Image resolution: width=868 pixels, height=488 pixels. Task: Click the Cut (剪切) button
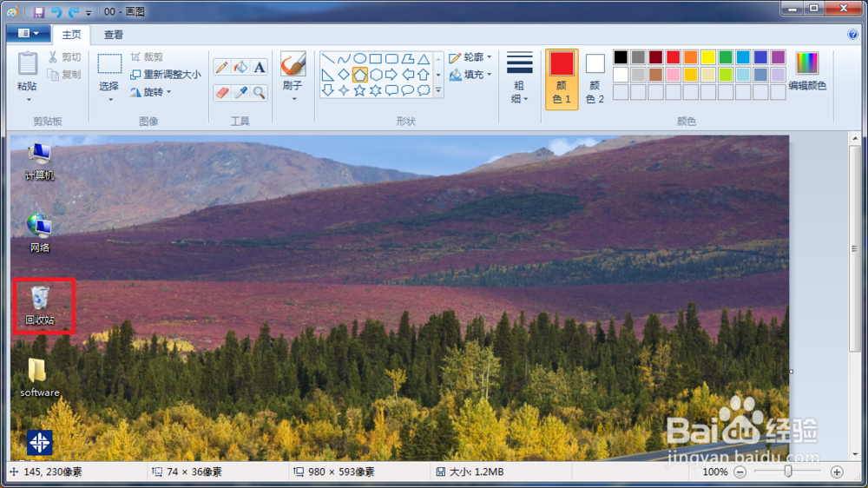pyautogui.click(x=65, y=57)
